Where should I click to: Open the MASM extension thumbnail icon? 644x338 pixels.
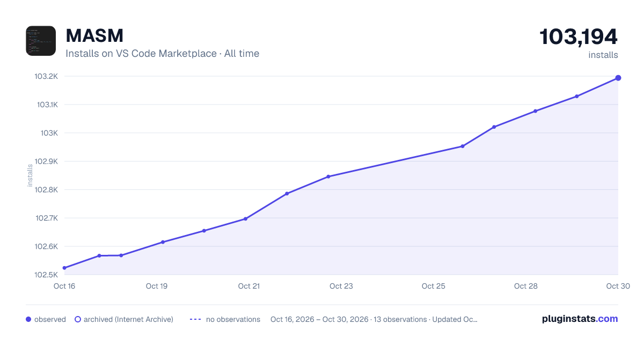(x=41, y=41)
